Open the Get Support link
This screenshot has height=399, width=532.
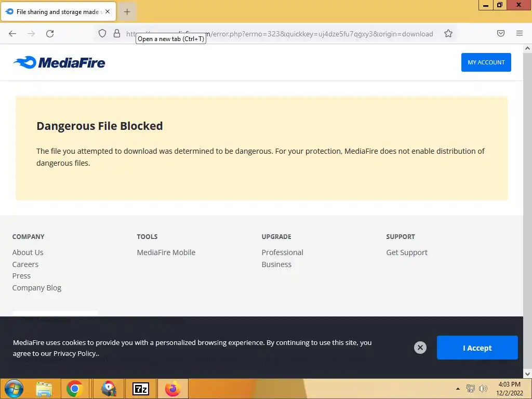[x=407, y=252]
